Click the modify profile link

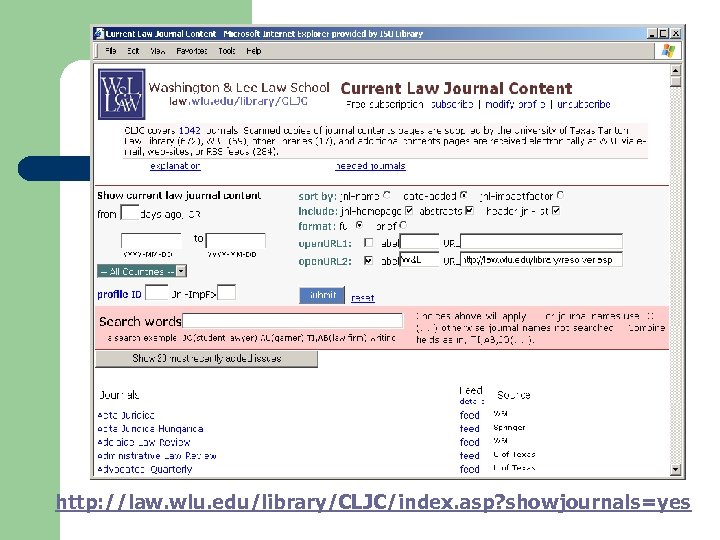(x=515, y=104)
